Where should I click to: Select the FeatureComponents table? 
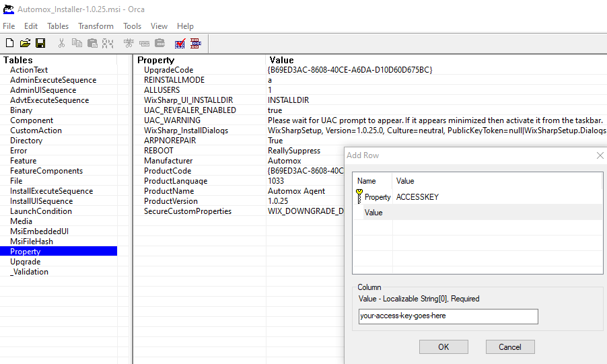pyautogui.click(x=46, y=170)
